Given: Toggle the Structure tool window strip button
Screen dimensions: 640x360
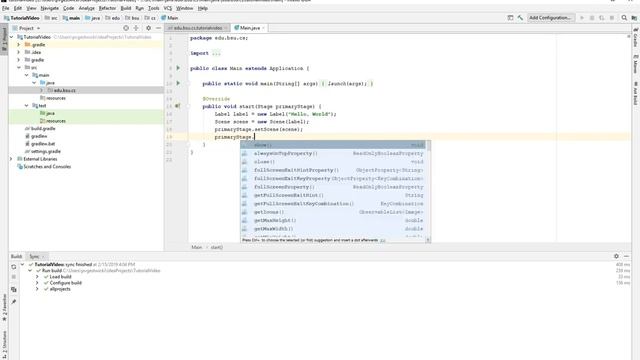Looking at the screenshot, I should coord(4,345).
